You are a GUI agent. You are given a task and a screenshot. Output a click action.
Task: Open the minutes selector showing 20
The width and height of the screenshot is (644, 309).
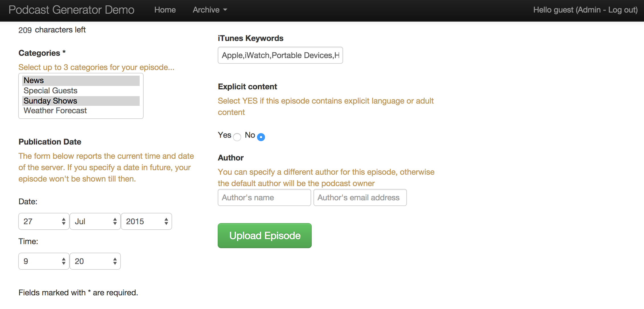click(95, 261)
